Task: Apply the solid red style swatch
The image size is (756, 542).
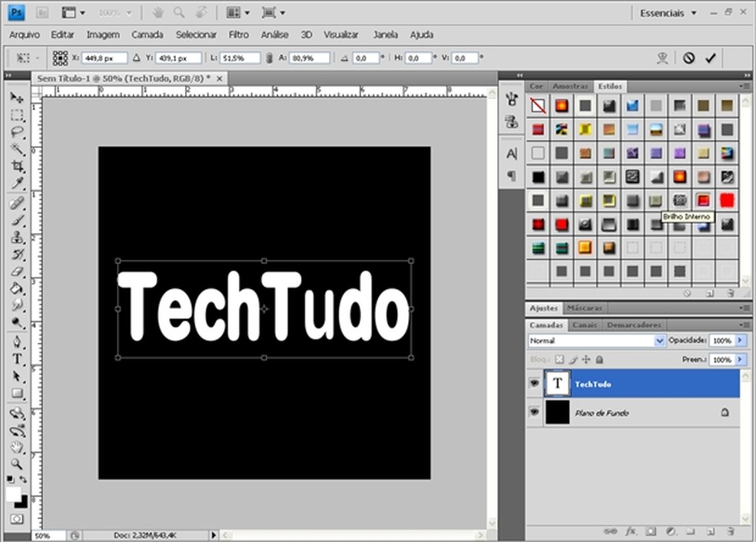Action: pos(727,200)
